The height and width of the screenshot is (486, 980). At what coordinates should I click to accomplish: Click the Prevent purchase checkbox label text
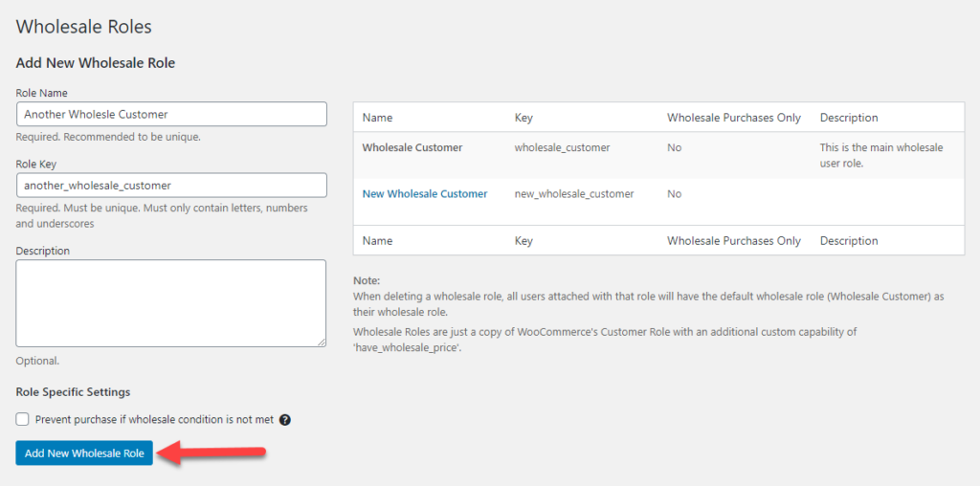tap(154, 420)
